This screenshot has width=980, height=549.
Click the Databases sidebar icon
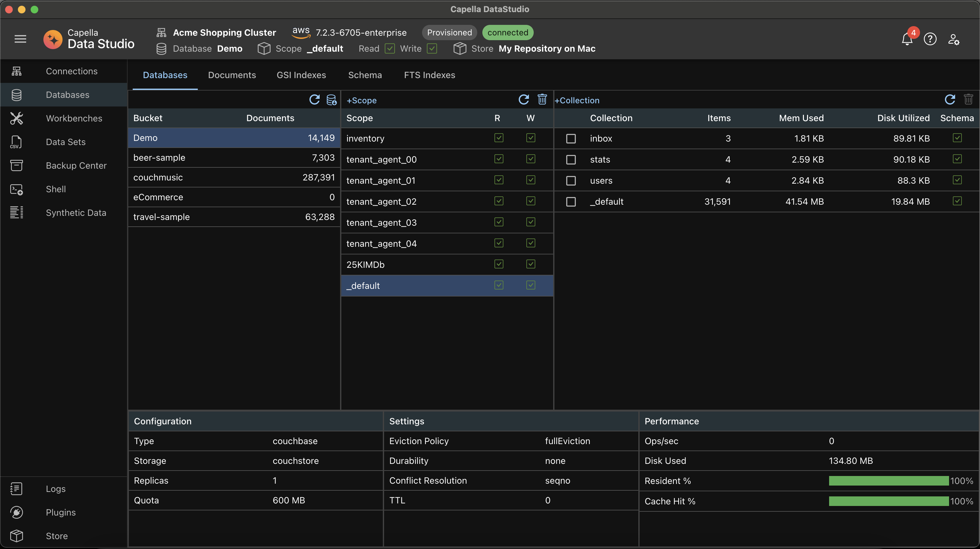click(16, 94)
